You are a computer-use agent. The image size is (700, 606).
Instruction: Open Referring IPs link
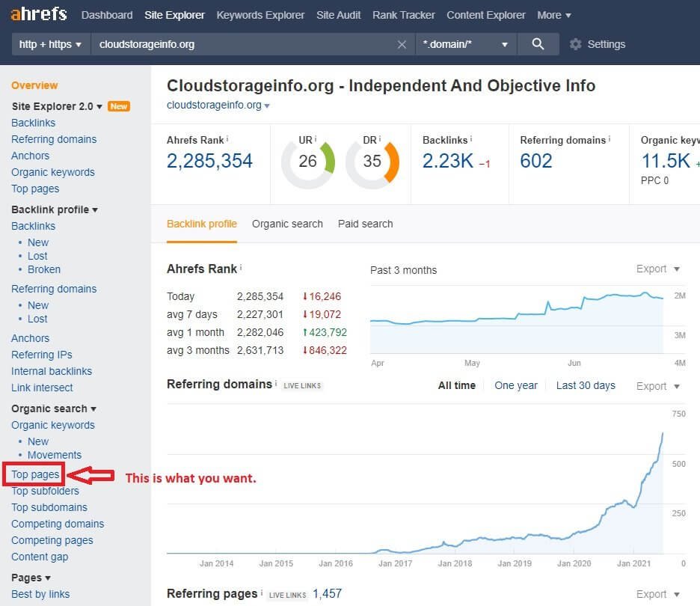point(42,355)
